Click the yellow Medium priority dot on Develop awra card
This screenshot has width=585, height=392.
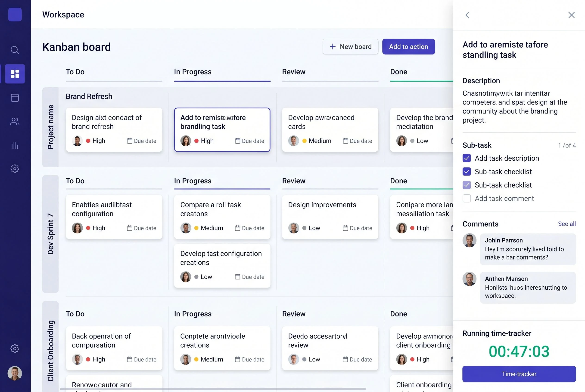coord(304,141)
